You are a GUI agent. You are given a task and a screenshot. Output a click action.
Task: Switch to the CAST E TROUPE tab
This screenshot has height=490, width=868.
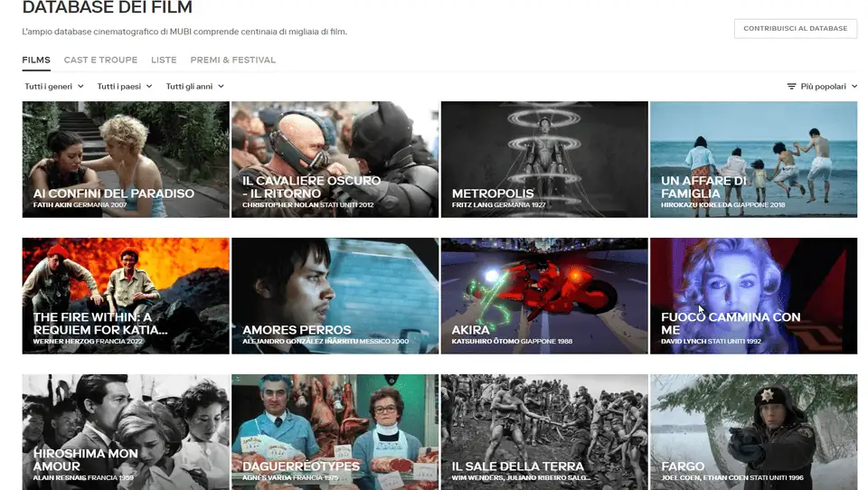tap(100, 60)
